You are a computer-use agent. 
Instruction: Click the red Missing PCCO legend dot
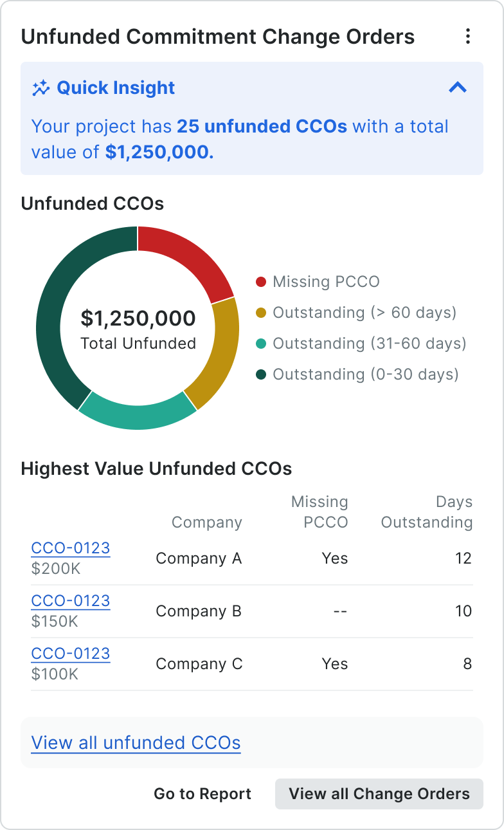point(261,282)
